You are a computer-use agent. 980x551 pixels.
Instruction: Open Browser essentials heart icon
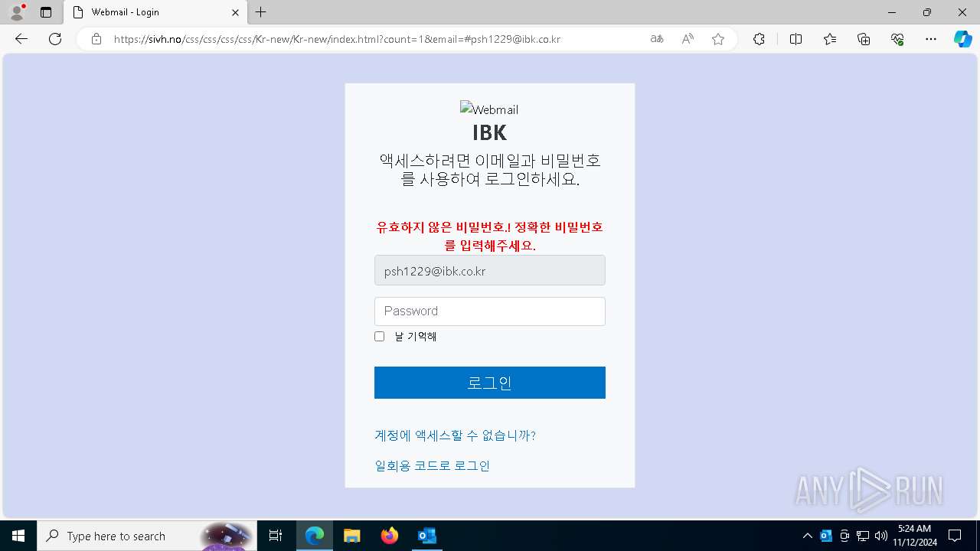pyautogui.click(x=897, y=39)
